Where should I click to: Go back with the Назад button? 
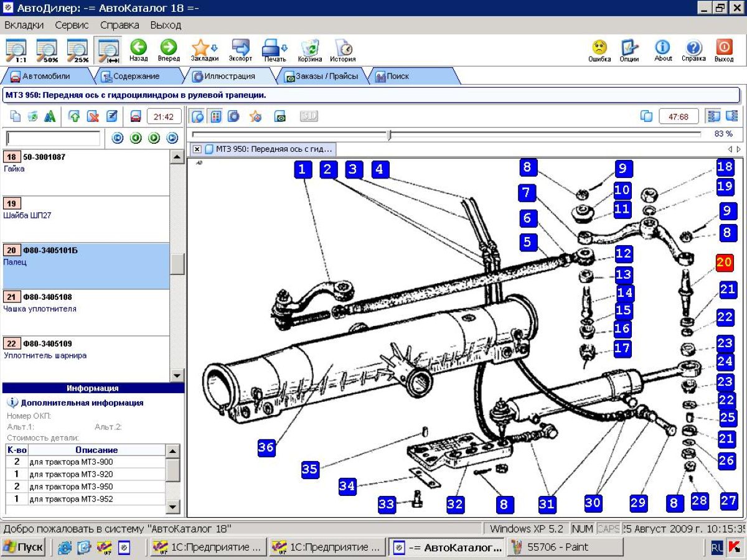coord(139,51)
